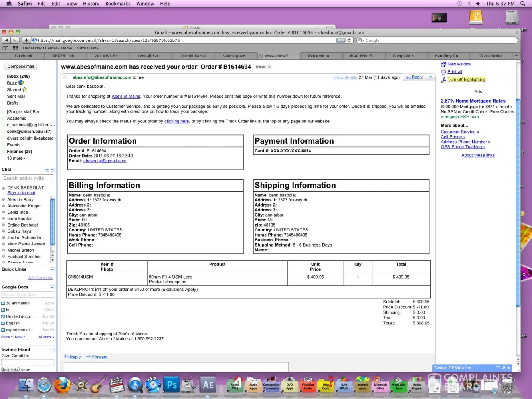Open the Chat options dropdown arrow

tap(47, 170)
